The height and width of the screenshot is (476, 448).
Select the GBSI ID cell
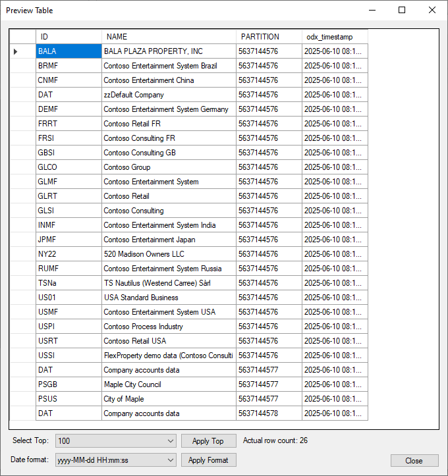click(x=69, y=152)
